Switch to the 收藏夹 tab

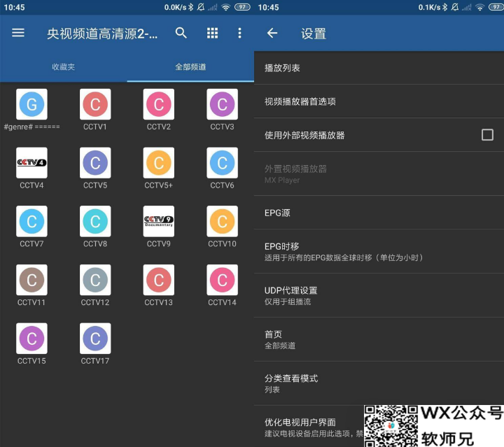pyautogui.click(x=63, y=66)
